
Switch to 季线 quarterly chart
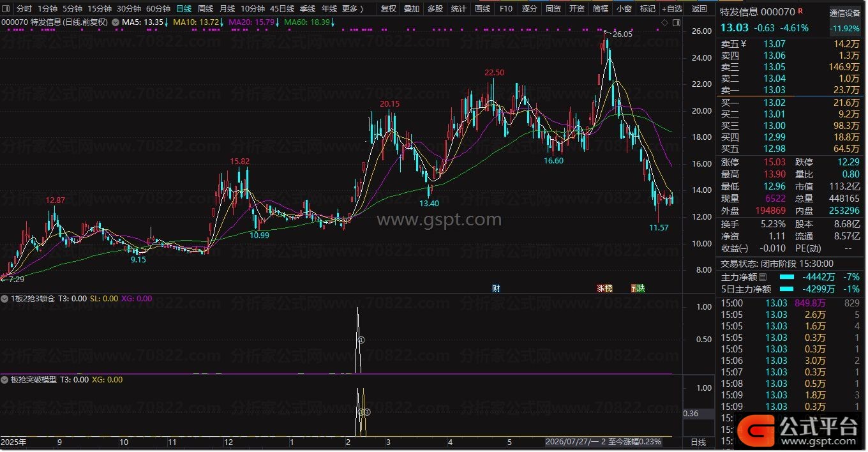point(308,9)
